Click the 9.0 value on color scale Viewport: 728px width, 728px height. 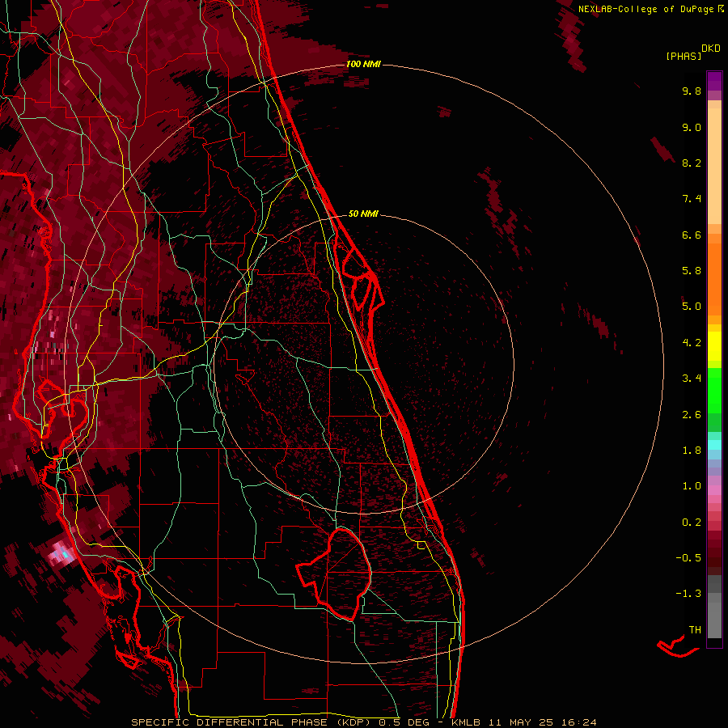[x=692, y=127]
